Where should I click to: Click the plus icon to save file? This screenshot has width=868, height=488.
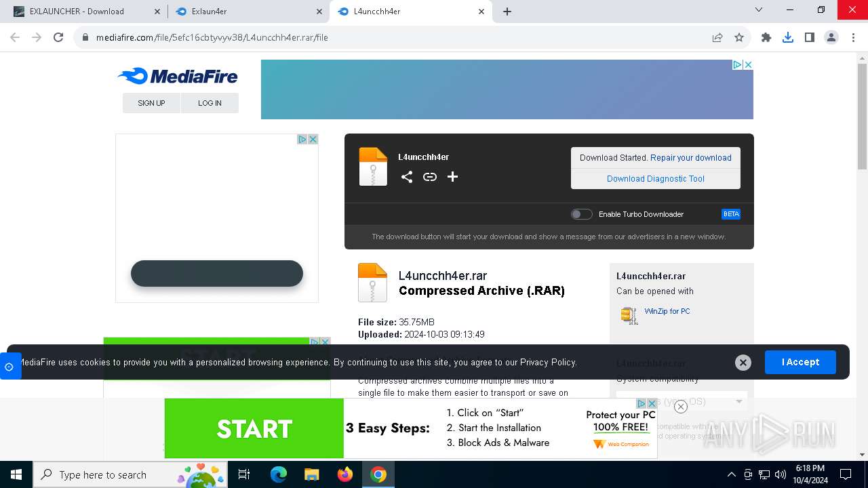click(x=453, y=177)
